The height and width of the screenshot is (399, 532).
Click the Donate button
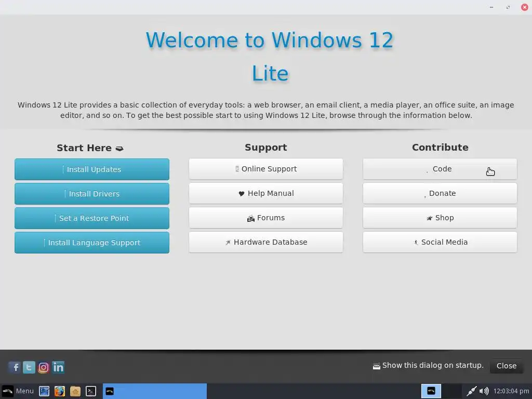click(x=440, y=193)
